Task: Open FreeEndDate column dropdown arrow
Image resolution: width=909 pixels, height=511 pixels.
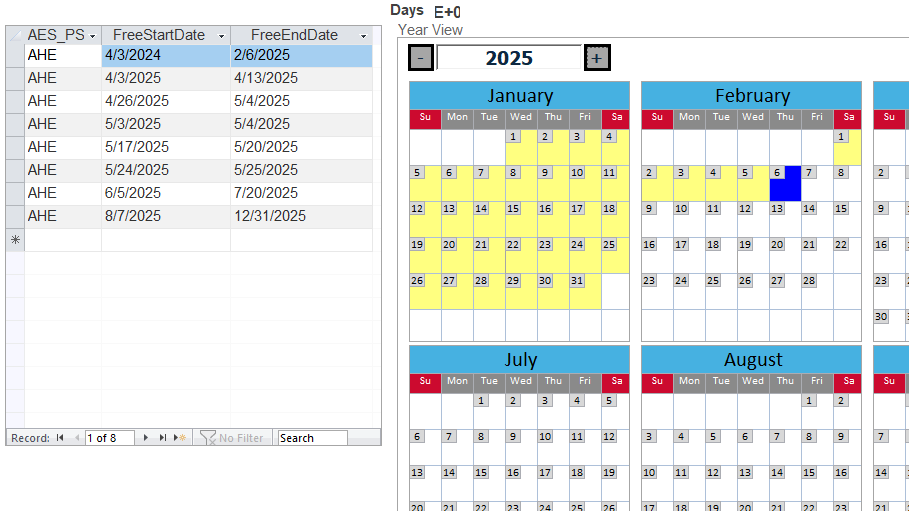Action: (363, 36)
